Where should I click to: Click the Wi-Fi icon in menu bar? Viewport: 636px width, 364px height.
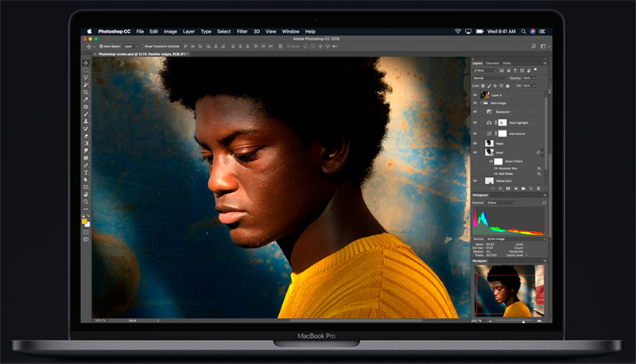pos(458,31)
